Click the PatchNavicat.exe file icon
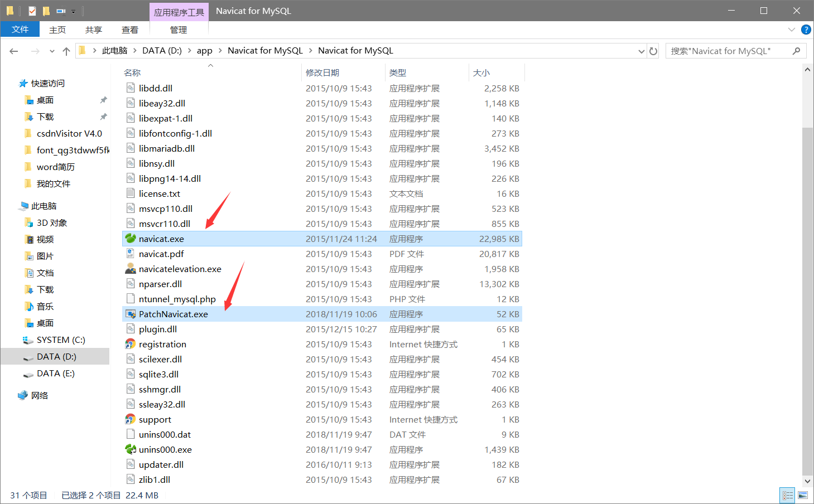The image size is (814, 504). pyautogui.click(x=131, y=314)
